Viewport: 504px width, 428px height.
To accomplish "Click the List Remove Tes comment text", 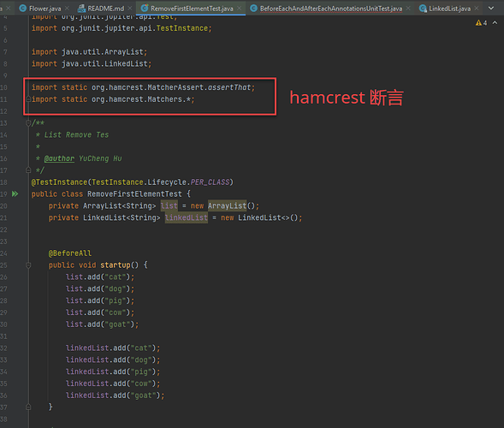I will [76, 135].
